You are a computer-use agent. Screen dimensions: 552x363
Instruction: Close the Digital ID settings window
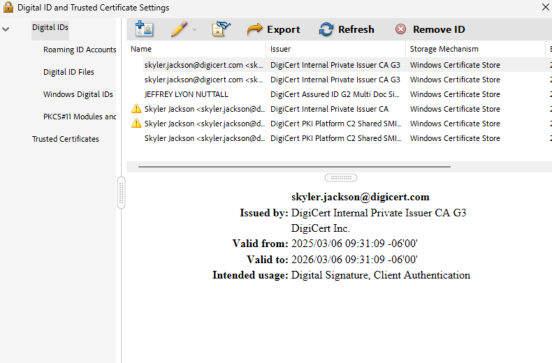point(545,7)
